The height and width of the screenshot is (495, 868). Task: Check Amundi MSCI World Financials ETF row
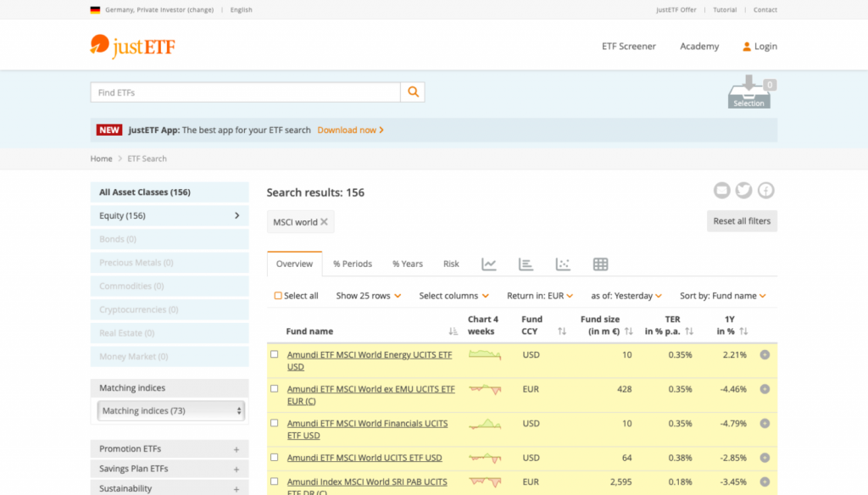pyautogui.click(x=275, y=423)
